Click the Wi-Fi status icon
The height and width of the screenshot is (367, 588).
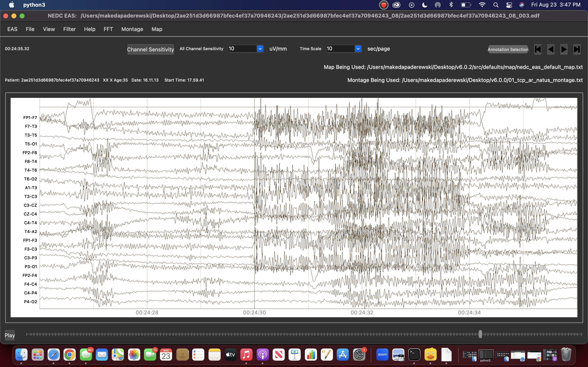[482, 5]
